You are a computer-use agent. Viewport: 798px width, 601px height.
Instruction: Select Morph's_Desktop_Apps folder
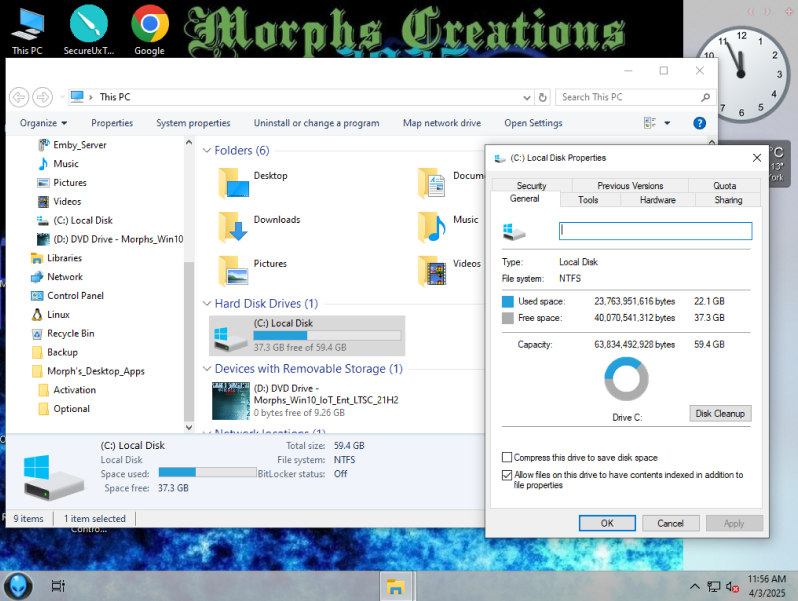pyautogui.click(x=88, y=371)
